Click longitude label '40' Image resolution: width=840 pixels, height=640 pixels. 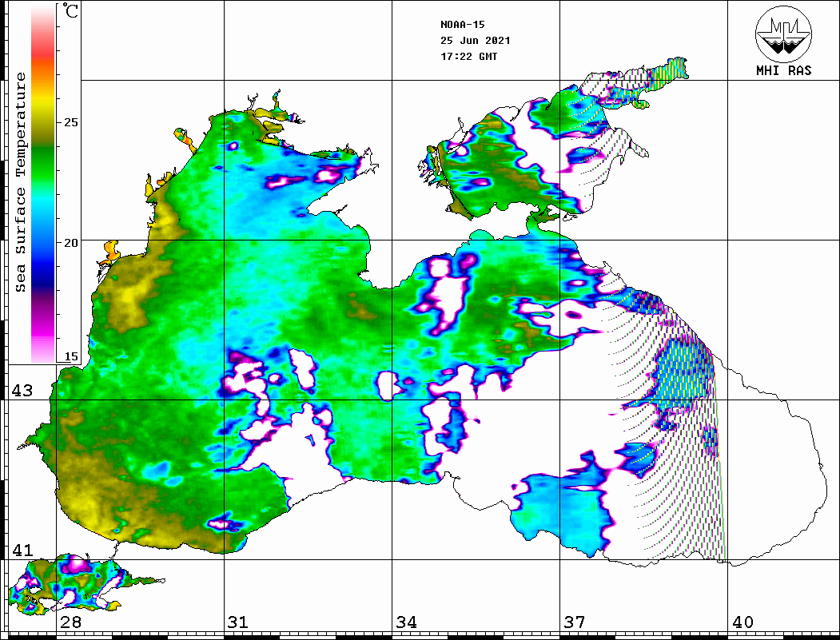(x=742, y=622)
